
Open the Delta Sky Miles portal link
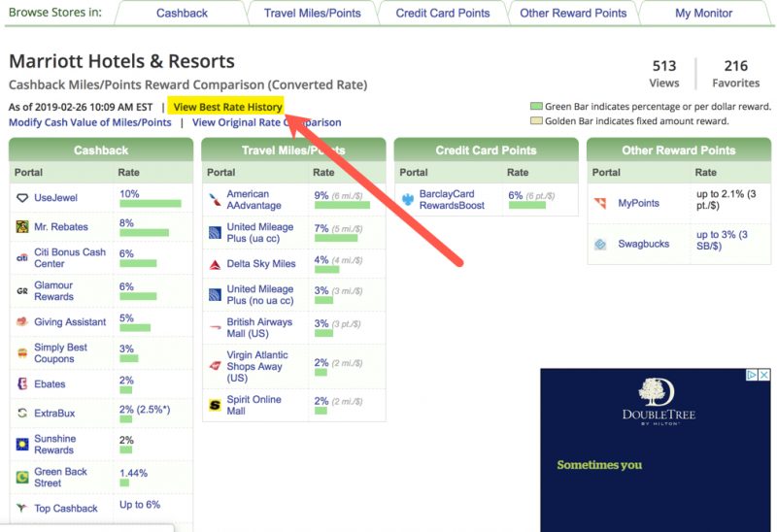click(261, 264)
